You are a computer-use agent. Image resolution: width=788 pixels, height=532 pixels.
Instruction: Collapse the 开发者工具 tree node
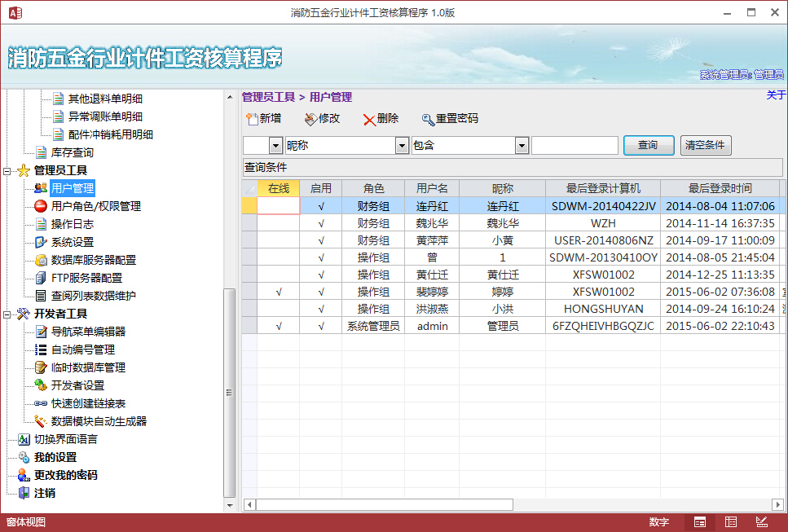[7, 315]
